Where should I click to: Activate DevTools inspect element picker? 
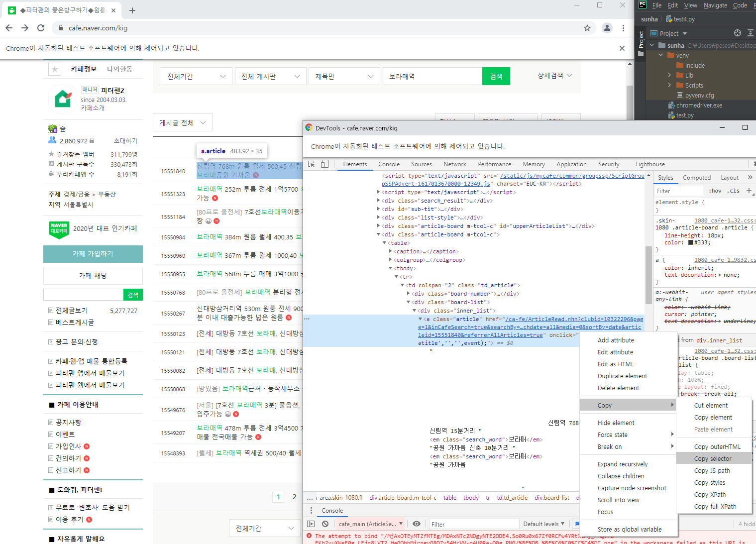click(x=312, y=164)
